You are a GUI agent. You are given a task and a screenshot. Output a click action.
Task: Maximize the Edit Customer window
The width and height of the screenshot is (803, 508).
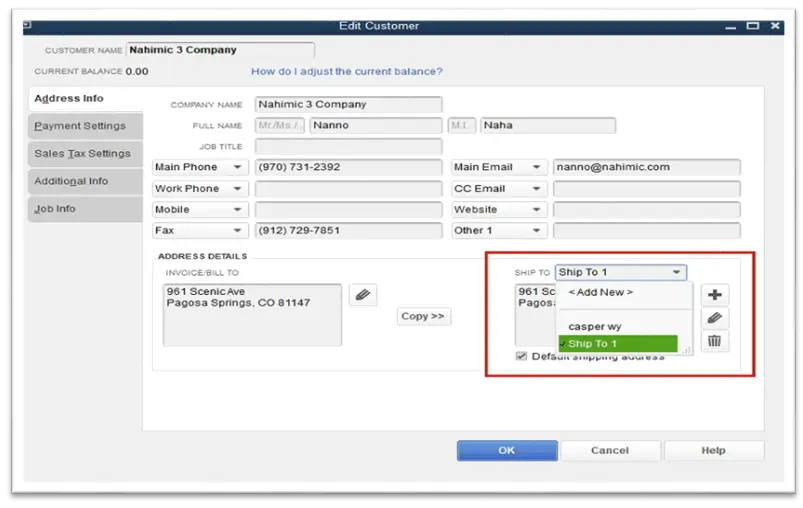coord(752,26)
